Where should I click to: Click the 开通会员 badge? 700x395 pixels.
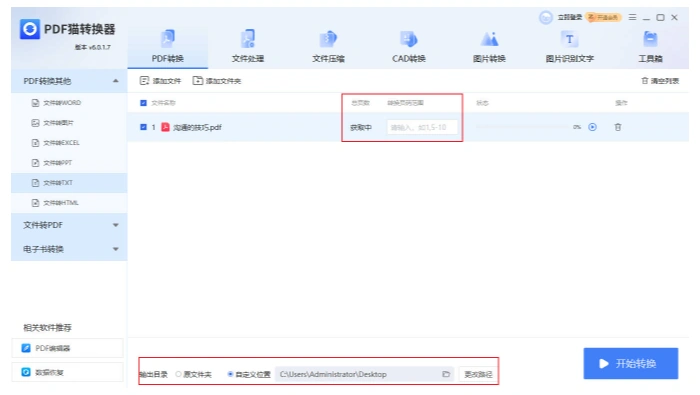[x=604, y=17]
